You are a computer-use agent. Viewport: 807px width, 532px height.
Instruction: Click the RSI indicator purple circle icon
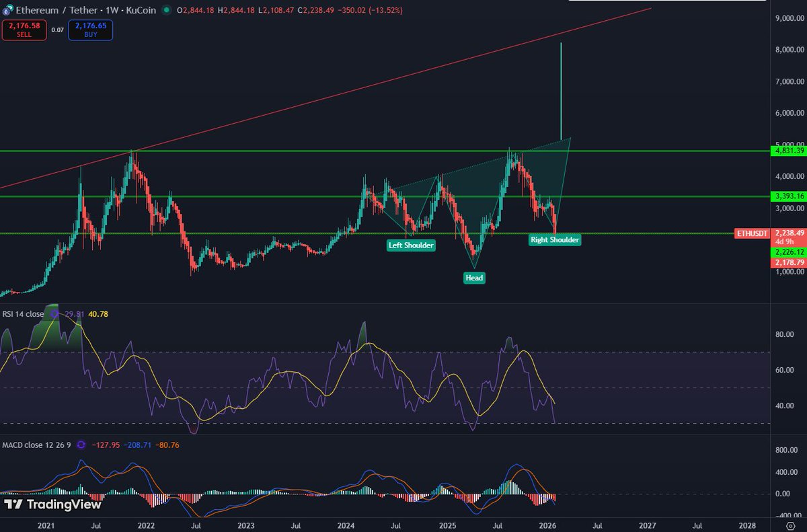tap(54, 314)
